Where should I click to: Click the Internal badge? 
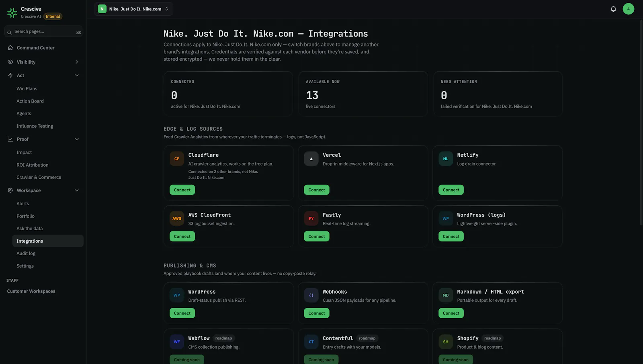(53, 16)
